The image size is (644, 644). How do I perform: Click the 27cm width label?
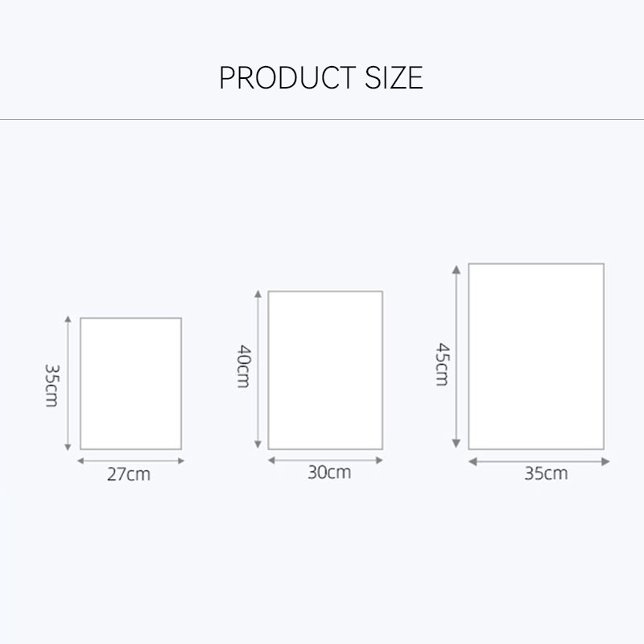click(x=129, y=474)
